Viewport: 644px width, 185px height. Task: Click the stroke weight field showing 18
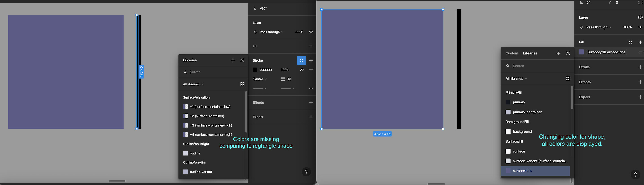(x=289, y=79)
